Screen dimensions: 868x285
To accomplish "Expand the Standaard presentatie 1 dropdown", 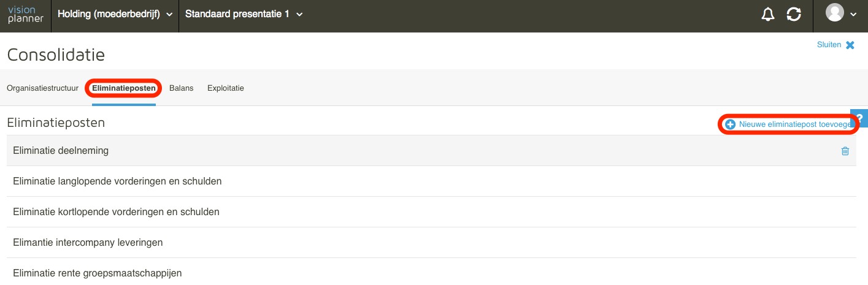I will (244, 14).
